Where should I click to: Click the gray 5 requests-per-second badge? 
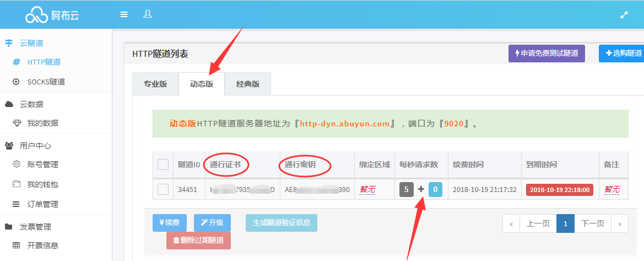point(407,189)
